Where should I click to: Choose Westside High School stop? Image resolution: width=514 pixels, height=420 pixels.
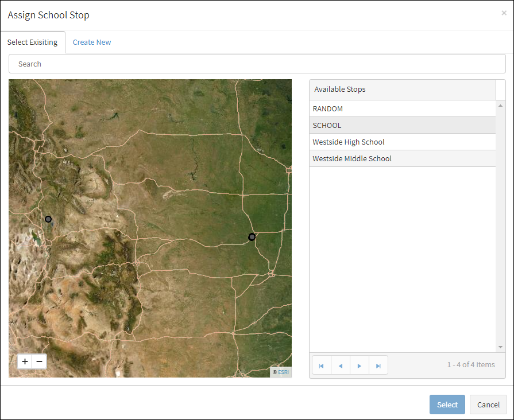coord(402,142)
